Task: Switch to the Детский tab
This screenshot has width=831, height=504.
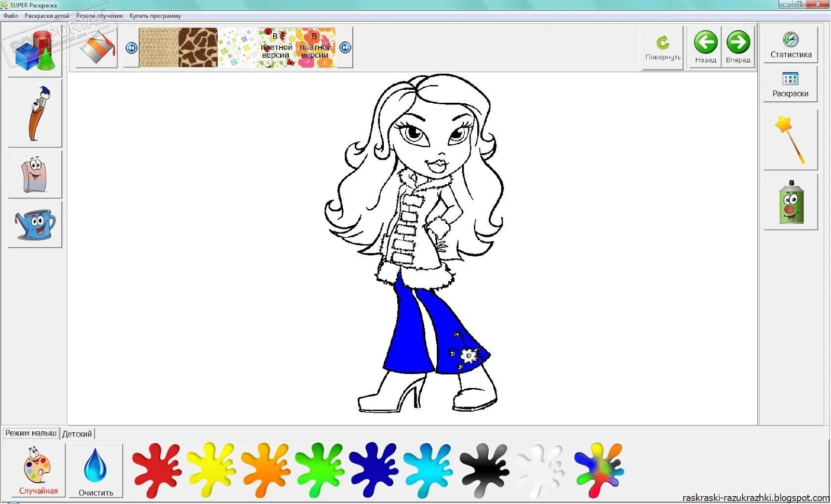Action: point(77,433)
